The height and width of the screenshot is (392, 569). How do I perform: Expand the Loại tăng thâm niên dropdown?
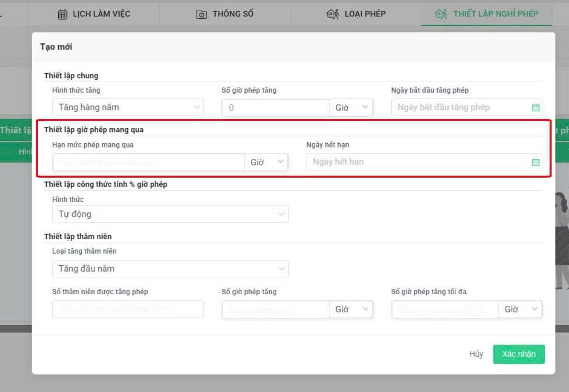click(170, 269)
